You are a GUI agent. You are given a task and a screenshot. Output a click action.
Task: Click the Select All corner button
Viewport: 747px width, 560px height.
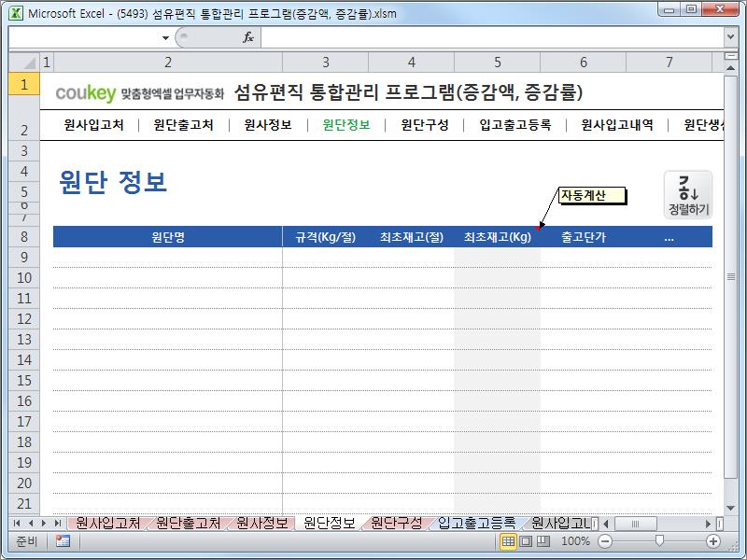tap(24, 63)
